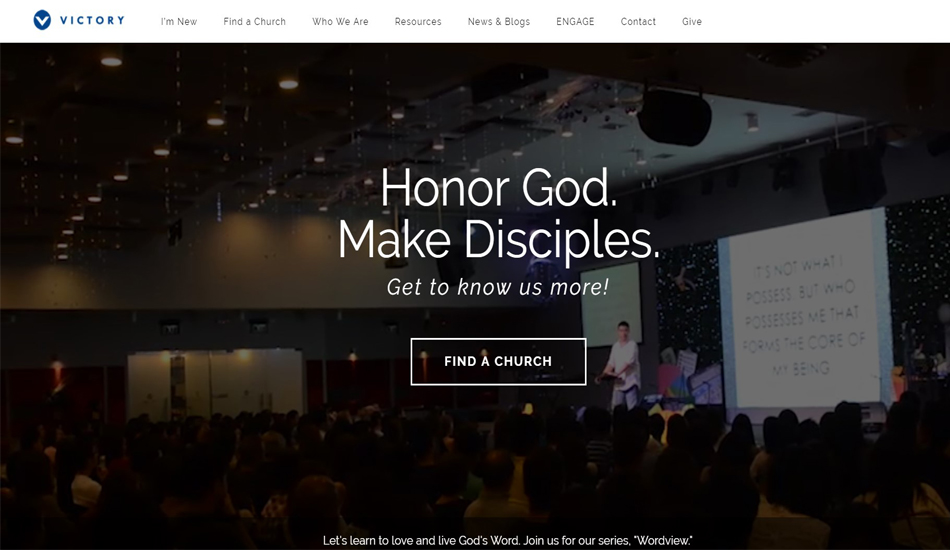Click the Make Disciples headline text
Image resolution: width=950 pixels, height=550 pixels.
click(x=498, y=240)
